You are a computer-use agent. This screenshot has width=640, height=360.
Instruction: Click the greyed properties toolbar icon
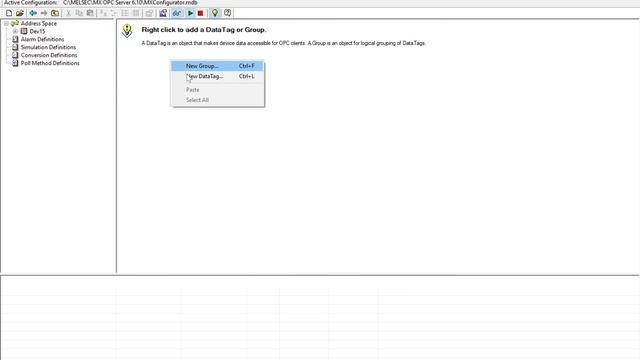click(149, 13)
